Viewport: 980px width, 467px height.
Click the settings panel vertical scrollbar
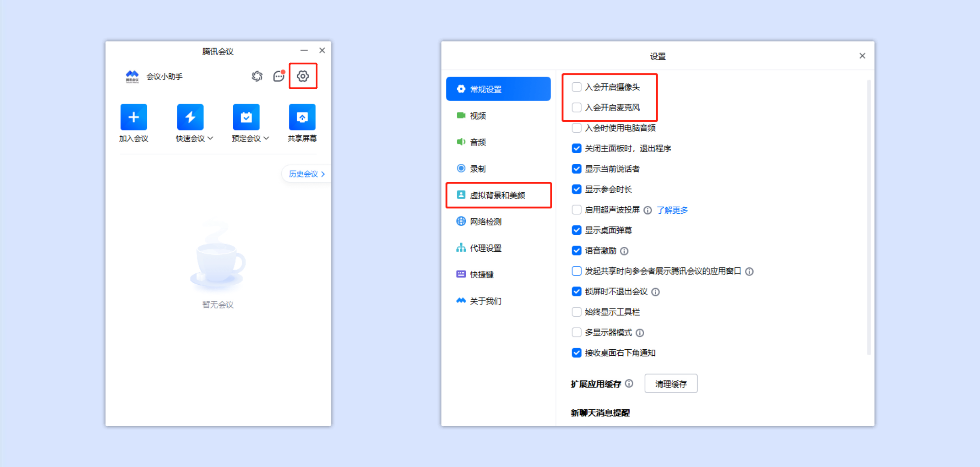coord(869,218)
